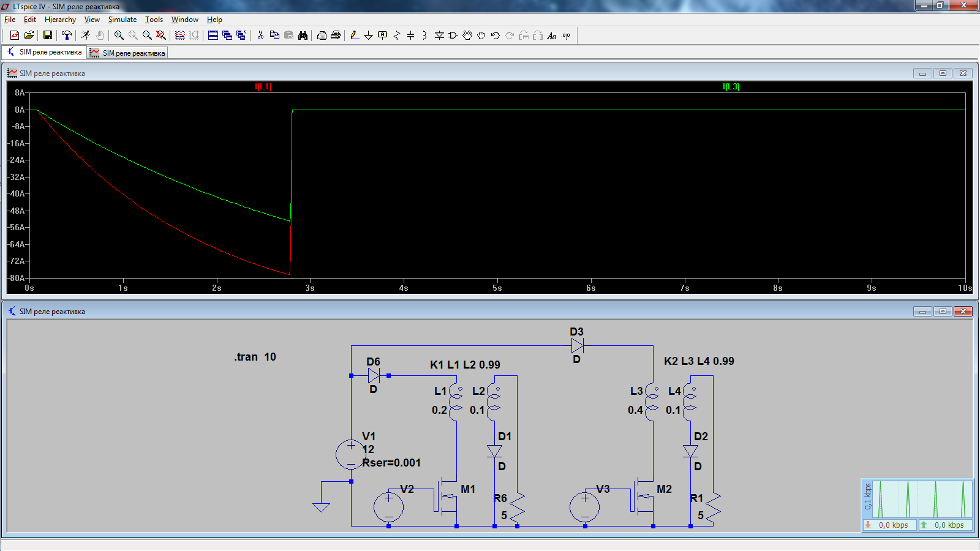Click the red I(L1) trace label
This screenshot has width=980, height=551.
263,87
